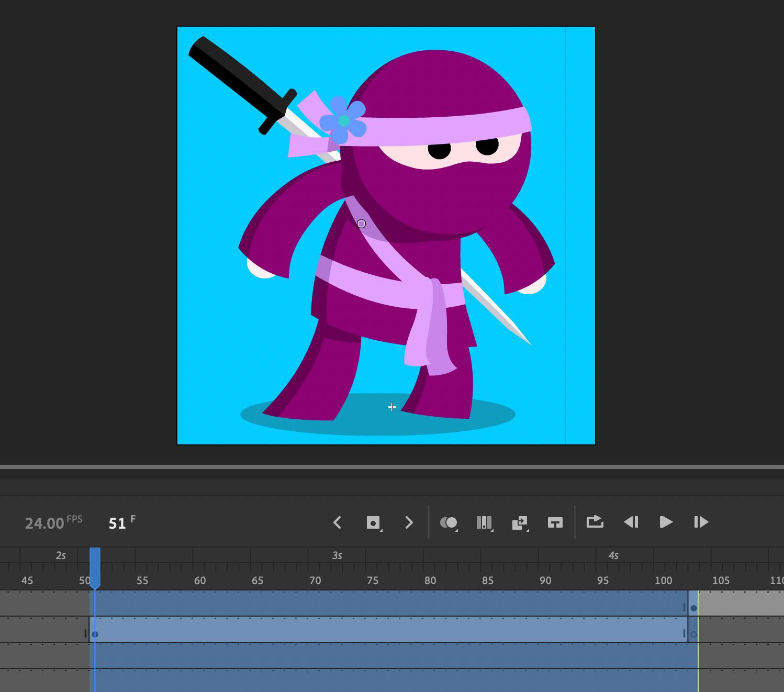
Task: Select the blue flower on the ninja's headband
Action: 343,120
